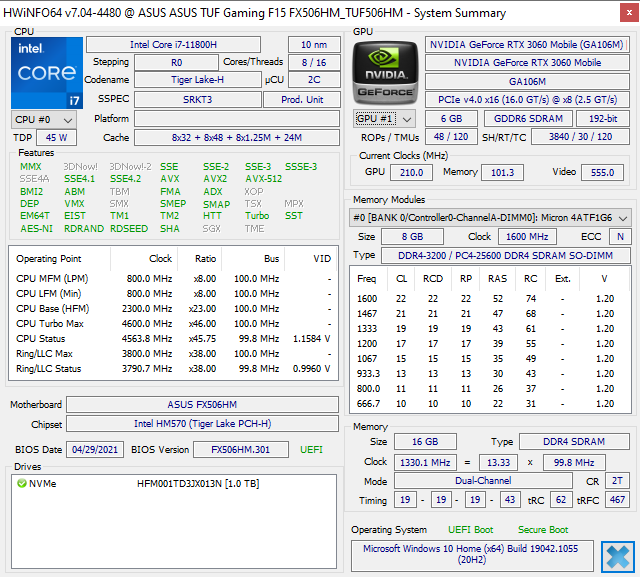The width and height of the screenshot is (640, 577).
Task: Open the Memory Modules bank dropdown
Action: [x=491, y=217]
